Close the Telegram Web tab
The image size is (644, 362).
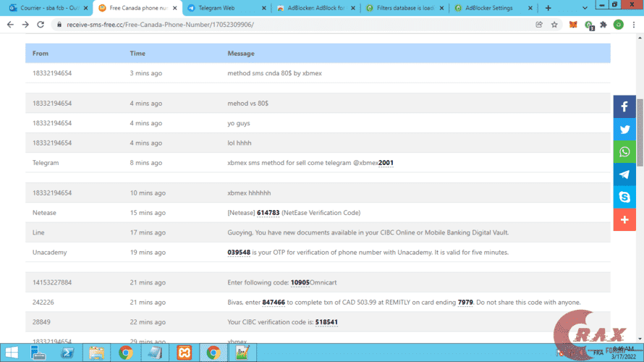pyautogui.click(x=263, y=8)
